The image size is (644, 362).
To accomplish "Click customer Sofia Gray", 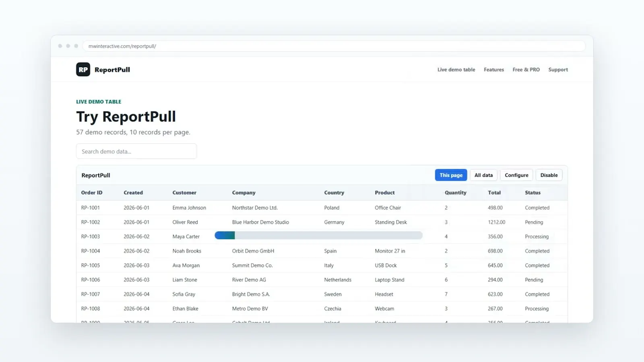I will 184,294.
